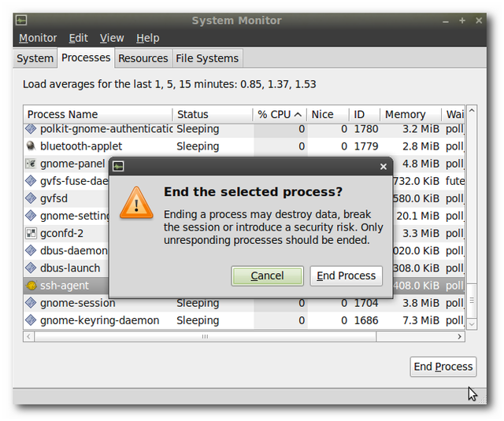Switch to the File Systems tab
This screenshot has width=504, height=421.
click(207, 58)
